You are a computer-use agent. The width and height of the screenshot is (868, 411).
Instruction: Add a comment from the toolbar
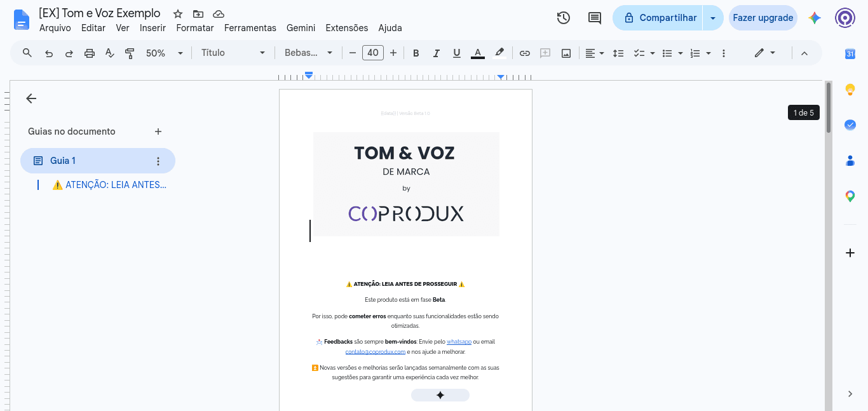[x=545, y=53]
